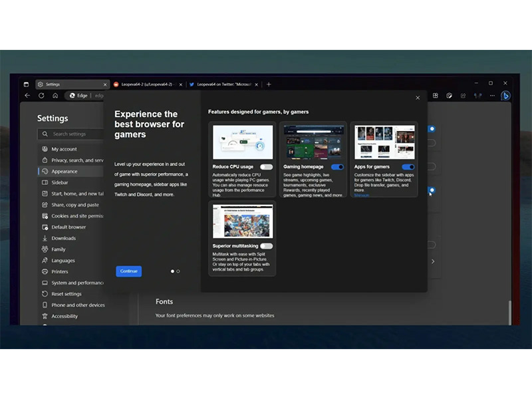Image resolution: width=532 pixels, height=399 pixels.
Task: Turn off the Apps for gamers toggle
Action: tap(408, 167)
